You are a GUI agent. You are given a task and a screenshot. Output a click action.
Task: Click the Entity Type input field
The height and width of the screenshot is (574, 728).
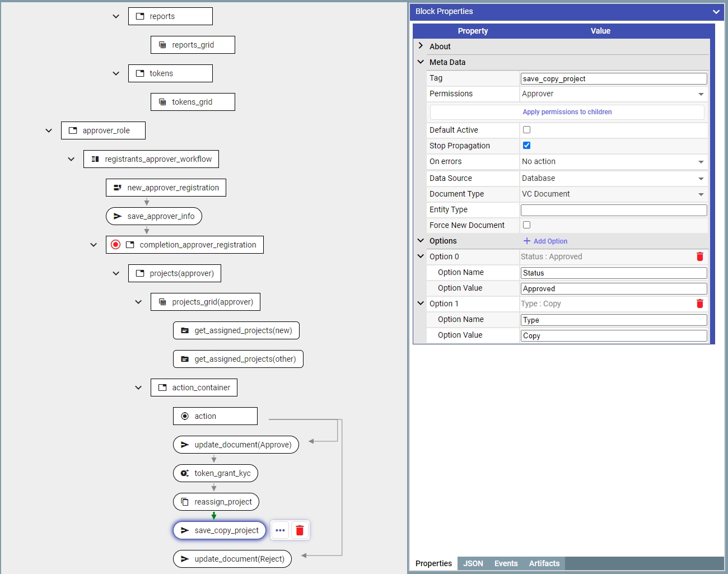[x=613, y=210]
